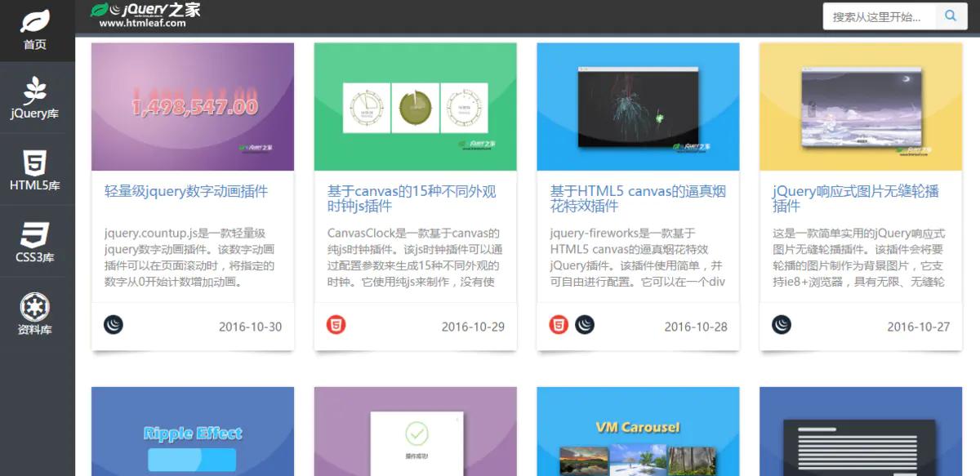
Task: Click the jquery-fireworks description paragraph
Action: pyautogui.click(x=638, y=258)
